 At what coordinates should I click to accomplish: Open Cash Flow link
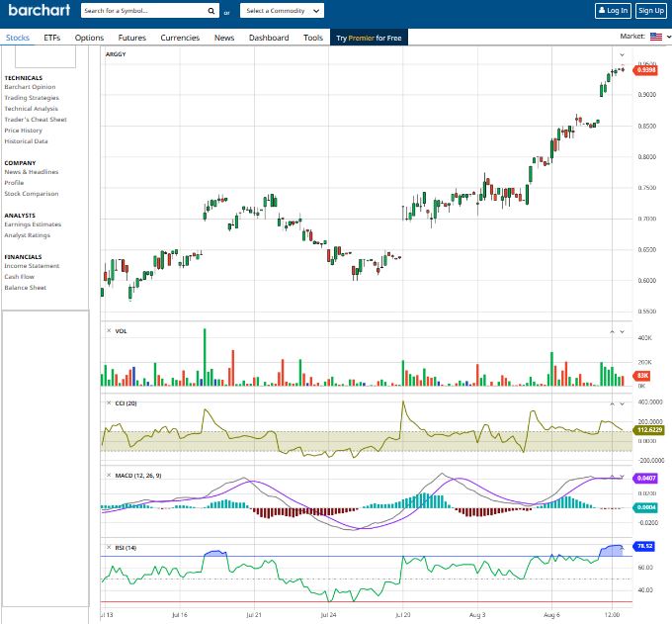(19, 276)
